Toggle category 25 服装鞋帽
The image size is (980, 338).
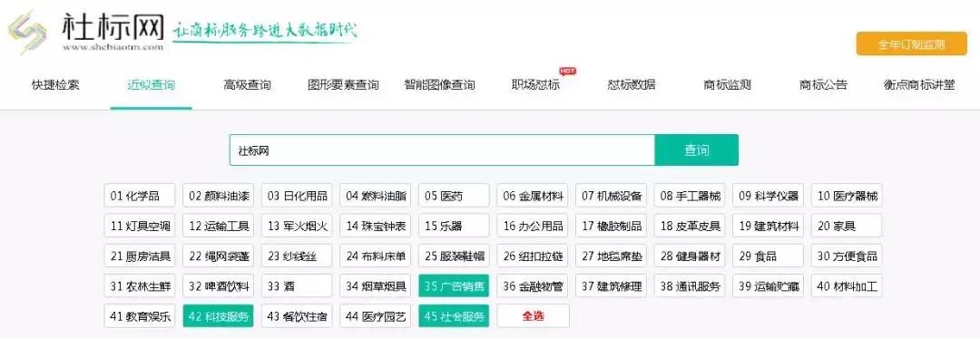[454, 256]
